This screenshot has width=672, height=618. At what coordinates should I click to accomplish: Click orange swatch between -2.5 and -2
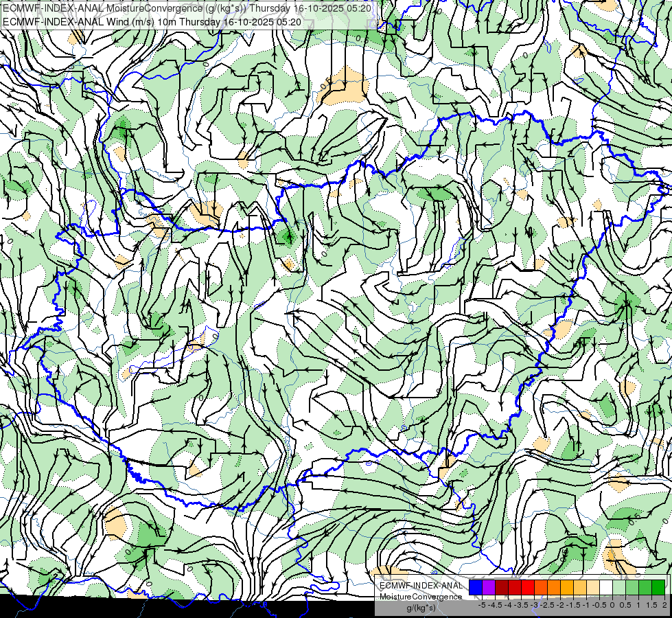(554, 587)
